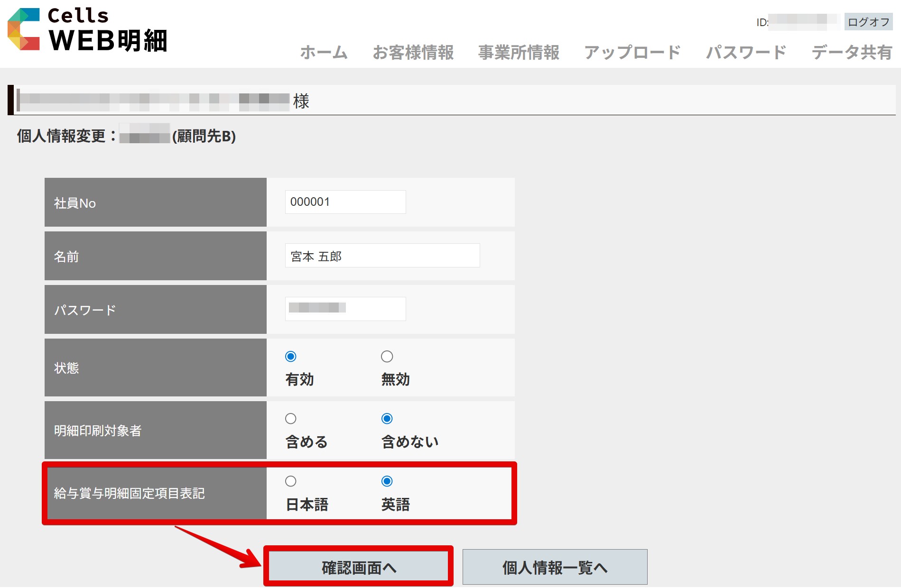Navigate to パスワード menu
Image resolution: width=901 pixels, height=588 pixels.
coord(746,52)
